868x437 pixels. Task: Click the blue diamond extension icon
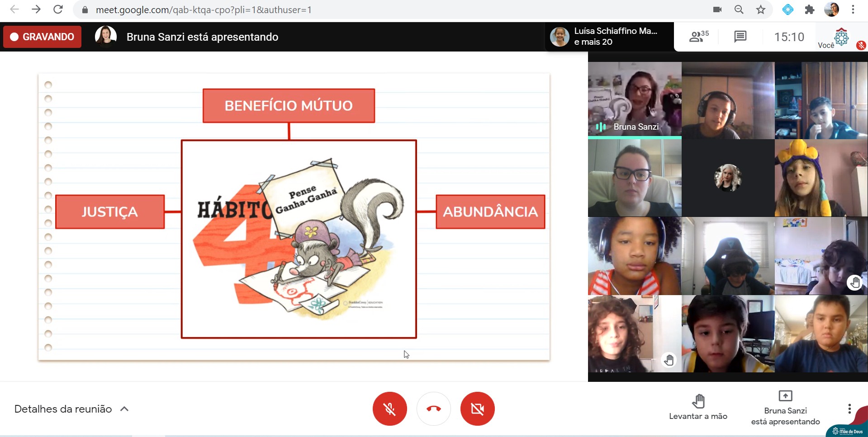(x=787, y=9)
